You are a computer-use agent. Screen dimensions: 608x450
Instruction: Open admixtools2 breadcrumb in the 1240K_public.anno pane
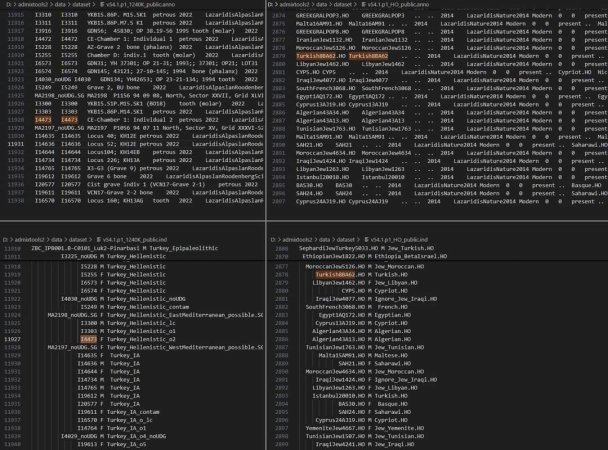(x=33, y=5)
